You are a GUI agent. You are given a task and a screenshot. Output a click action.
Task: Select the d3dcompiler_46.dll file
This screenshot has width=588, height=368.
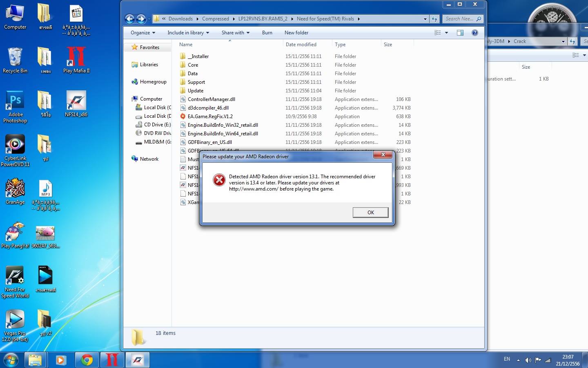tap(208, 108)
